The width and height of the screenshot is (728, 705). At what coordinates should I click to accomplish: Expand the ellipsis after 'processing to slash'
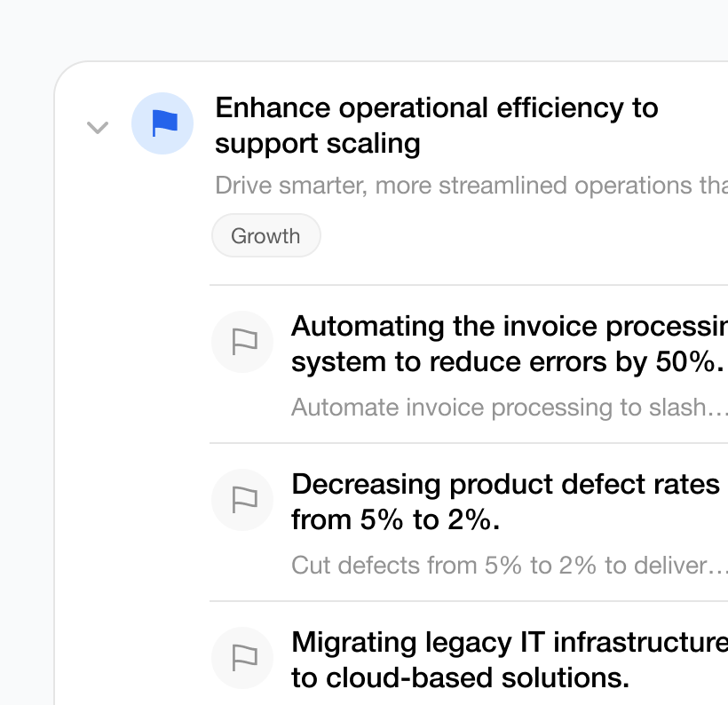pyautogui.click(x=718, y=409)
